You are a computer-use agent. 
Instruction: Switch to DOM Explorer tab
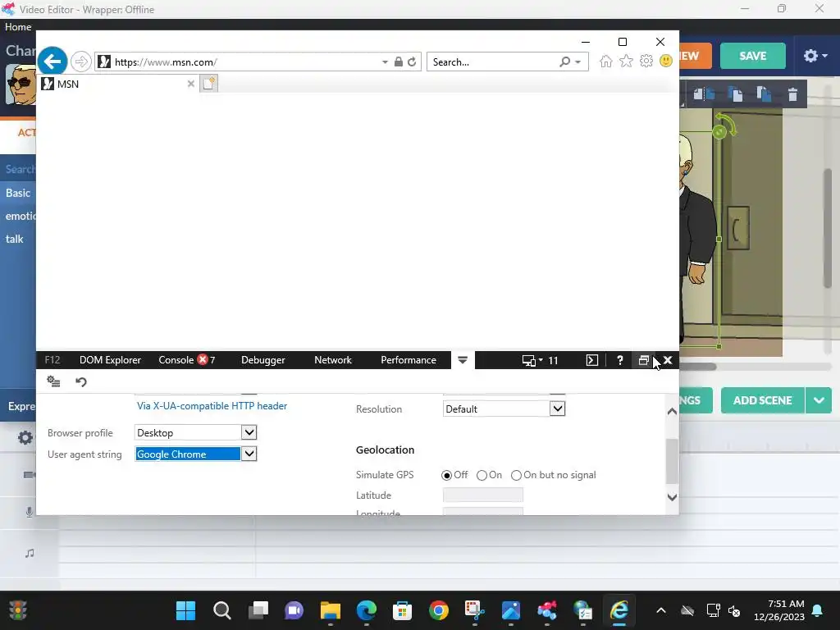(110, 360)
